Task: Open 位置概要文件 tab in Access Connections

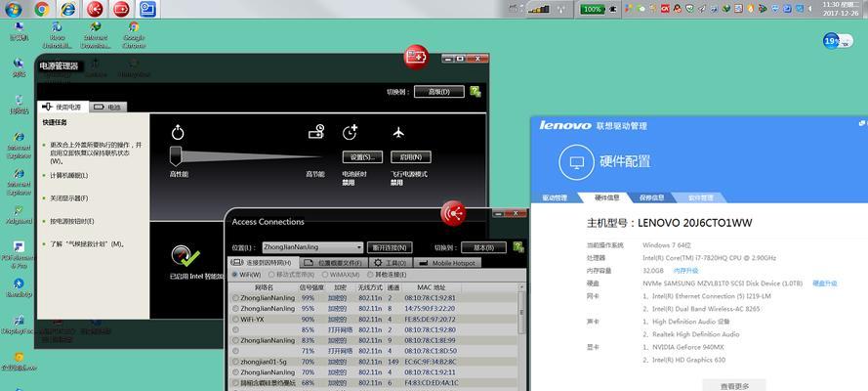Action: pos(333,263)
